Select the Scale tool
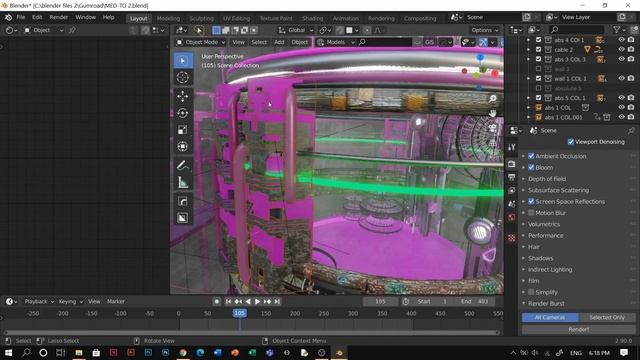 (x=182, y=130)
